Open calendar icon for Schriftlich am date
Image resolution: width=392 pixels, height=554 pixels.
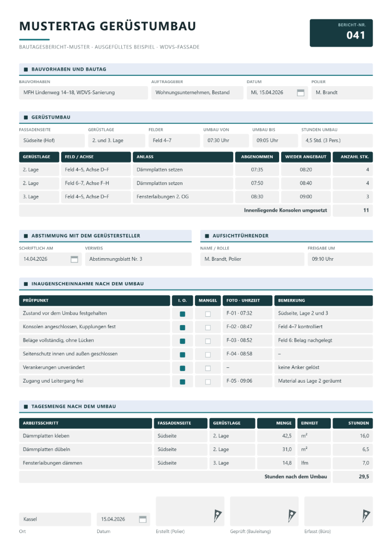pos(74,259)
